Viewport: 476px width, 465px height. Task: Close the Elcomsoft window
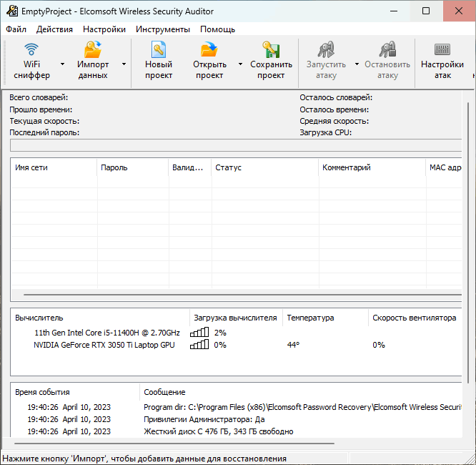tap(459, 11)
